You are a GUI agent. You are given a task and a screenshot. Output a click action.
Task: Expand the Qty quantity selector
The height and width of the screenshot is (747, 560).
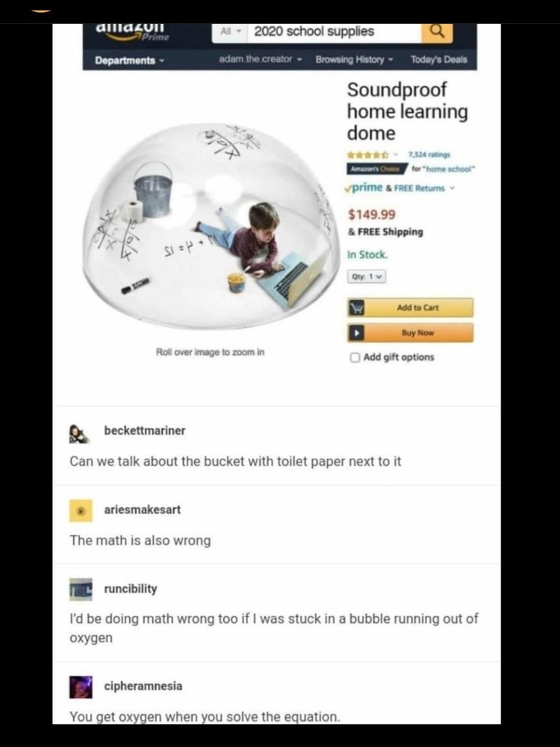coord(367,276)
